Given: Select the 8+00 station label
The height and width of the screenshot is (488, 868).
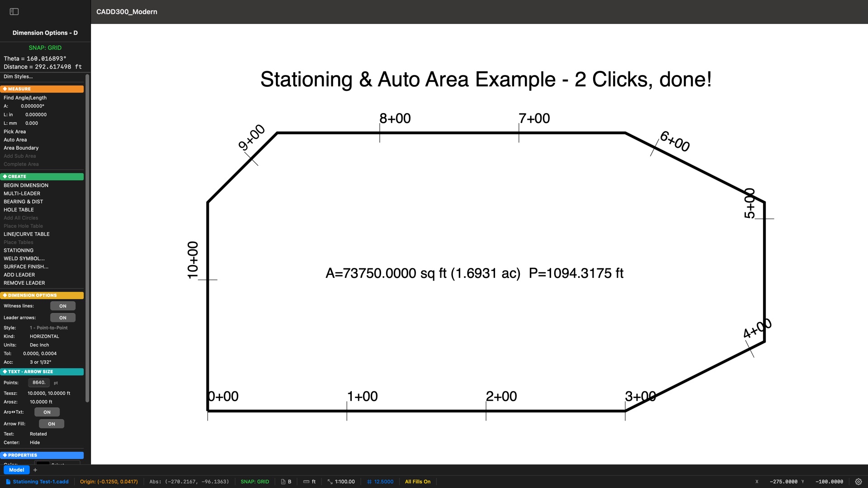Looking at the screenshot, I should [x=395, y=118].
